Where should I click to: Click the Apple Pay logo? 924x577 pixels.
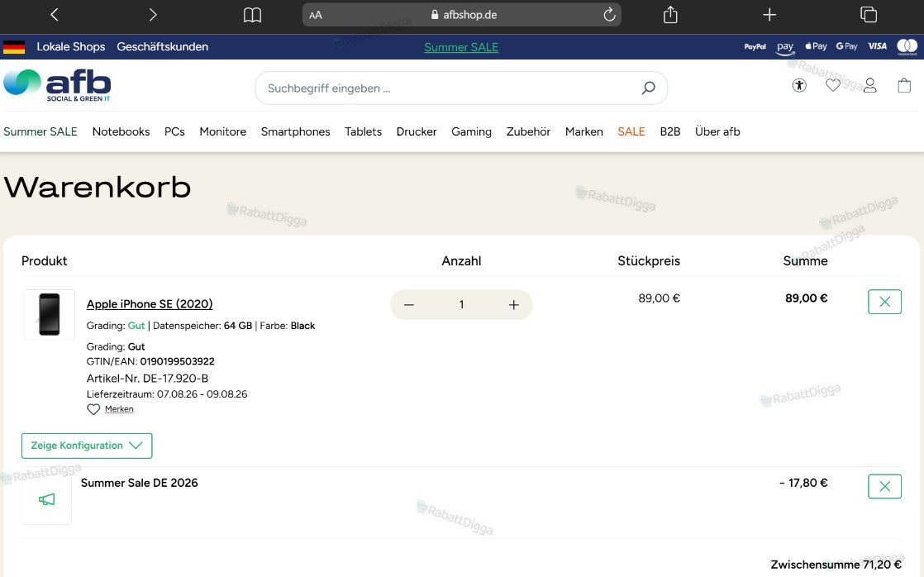817,46
